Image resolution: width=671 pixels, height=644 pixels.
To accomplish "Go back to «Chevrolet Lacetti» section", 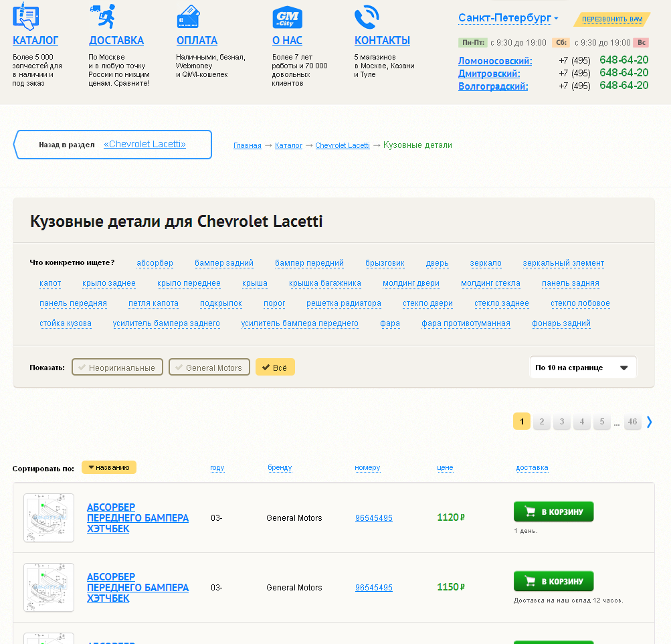I will click(x=145, y=145).
